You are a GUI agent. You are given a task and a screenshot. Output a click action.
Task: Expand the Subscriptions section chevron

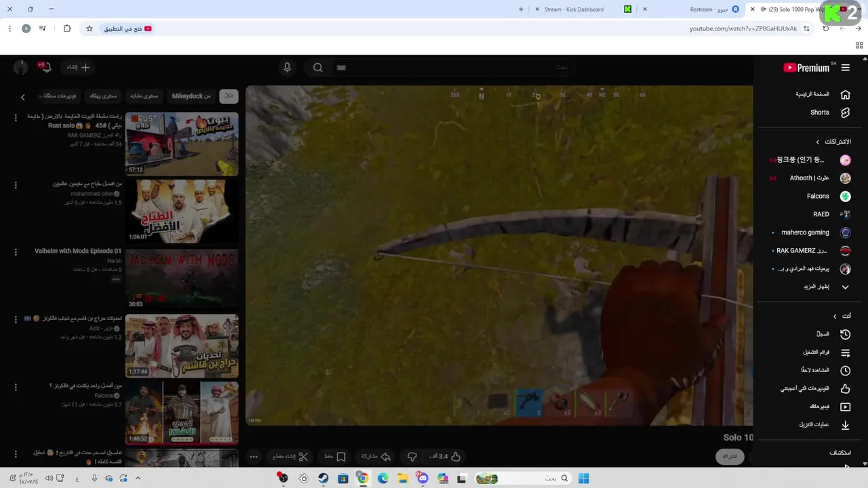818,142
